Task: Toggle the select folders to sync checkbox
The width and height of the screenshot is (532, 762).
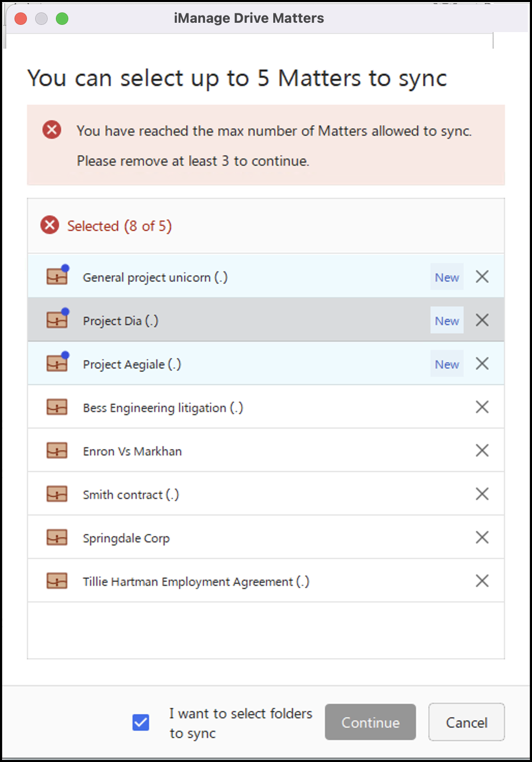Action: click(x=141, y=722)
